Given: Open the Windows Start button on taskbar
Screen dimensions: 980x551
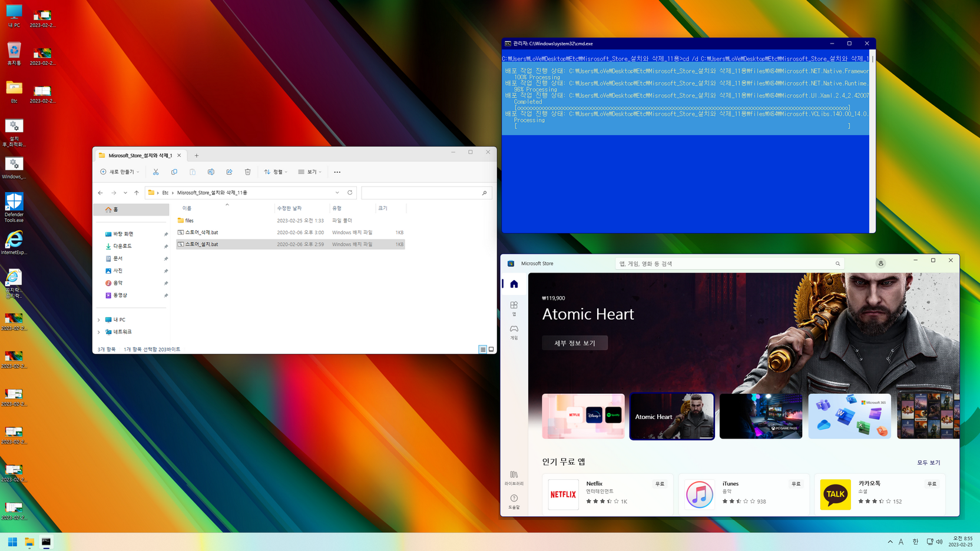Looking at the screenshot, I should [12, 542].
